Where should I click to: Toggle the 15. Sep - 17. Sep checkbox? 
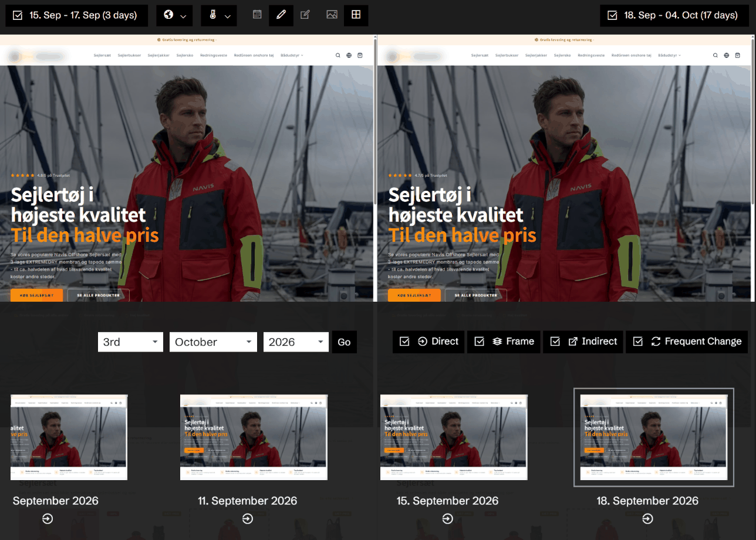point(18,15)
